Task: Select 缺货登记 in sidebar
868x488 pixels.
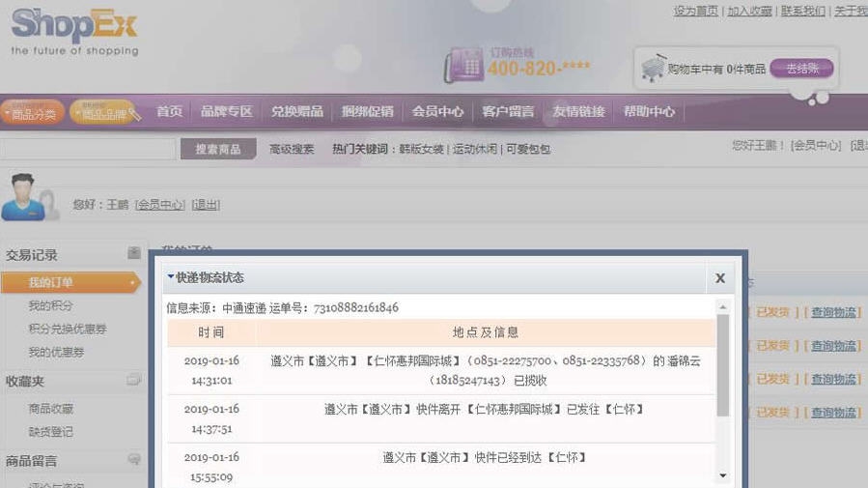Action: 50,432
